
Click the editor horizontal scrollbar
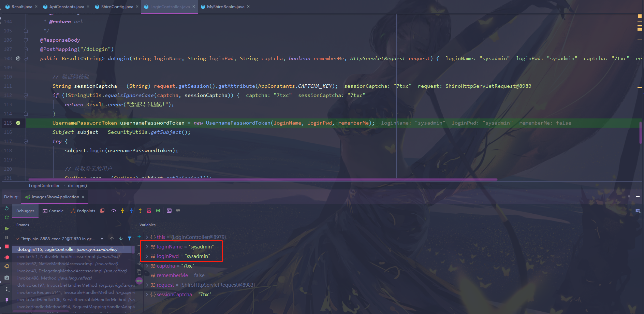(263, 179)
